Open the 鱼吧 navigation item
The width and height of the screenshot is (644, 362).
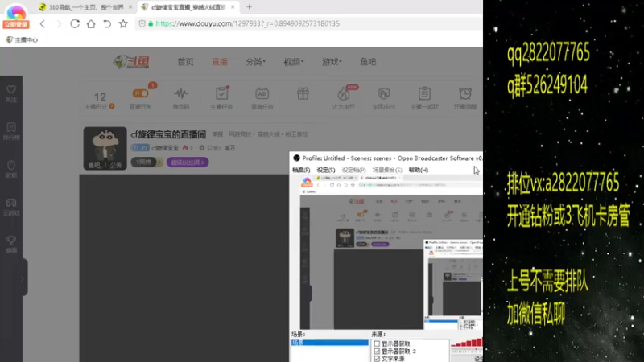point(368,62)
